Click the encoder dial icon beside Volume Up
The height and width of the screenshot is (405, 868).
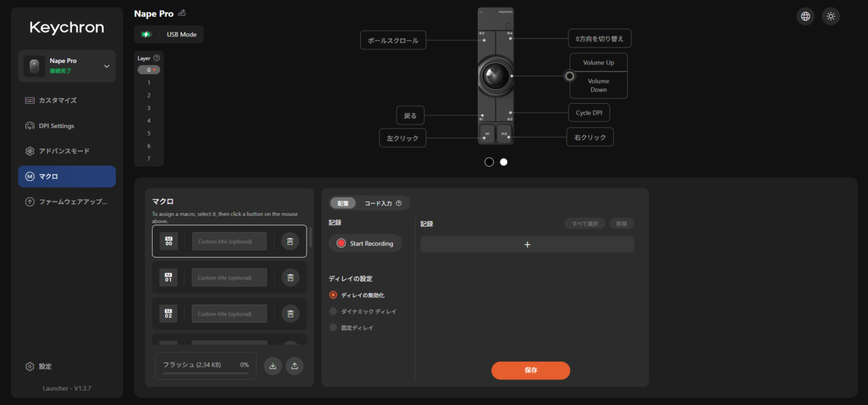pyautogui.click(x=570, y=76)
